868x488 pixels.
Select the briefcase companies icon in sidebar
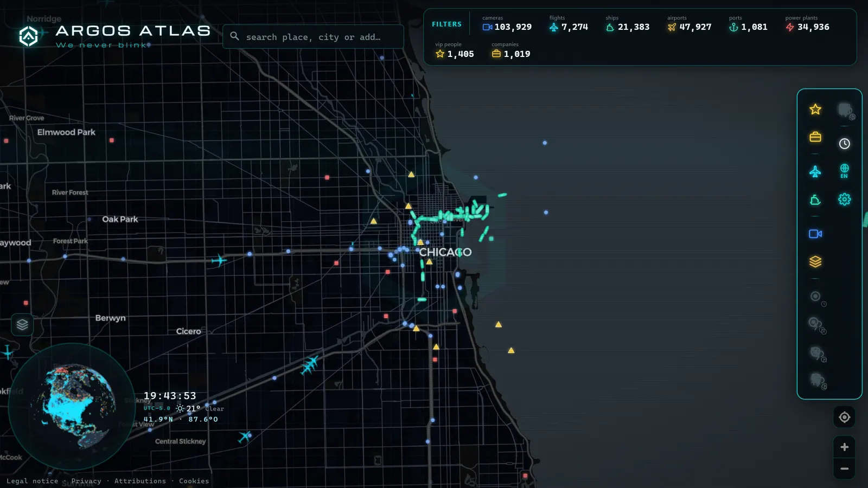coord(815,137)
